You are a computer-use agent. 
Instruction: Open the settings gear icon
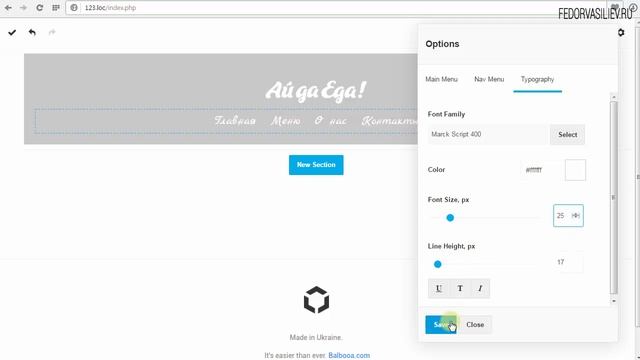point(621,32)
